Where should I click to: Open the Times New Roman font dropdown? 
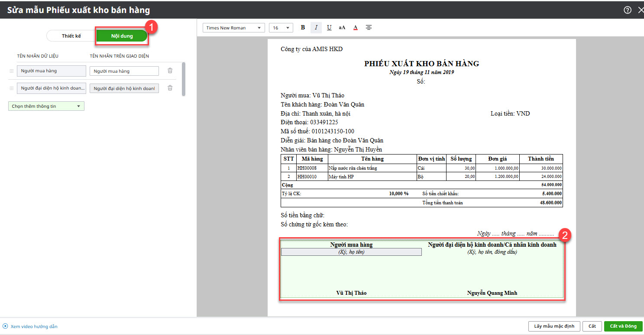pyautogui.click(x=233, y=28)
